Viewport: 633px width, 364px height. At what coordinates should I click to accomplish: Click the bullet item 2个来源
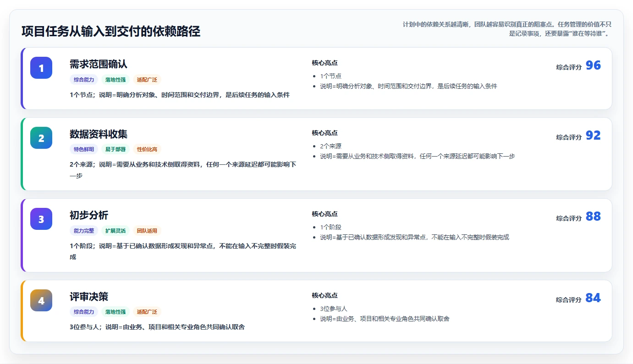pos(330,146)
